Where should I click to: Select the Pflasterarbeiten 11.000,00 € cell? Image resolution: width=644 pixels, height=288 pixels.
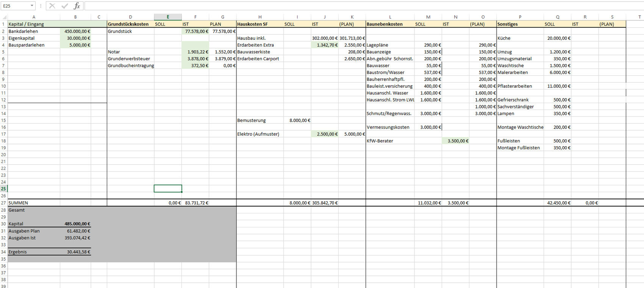[x=558, y=86]
